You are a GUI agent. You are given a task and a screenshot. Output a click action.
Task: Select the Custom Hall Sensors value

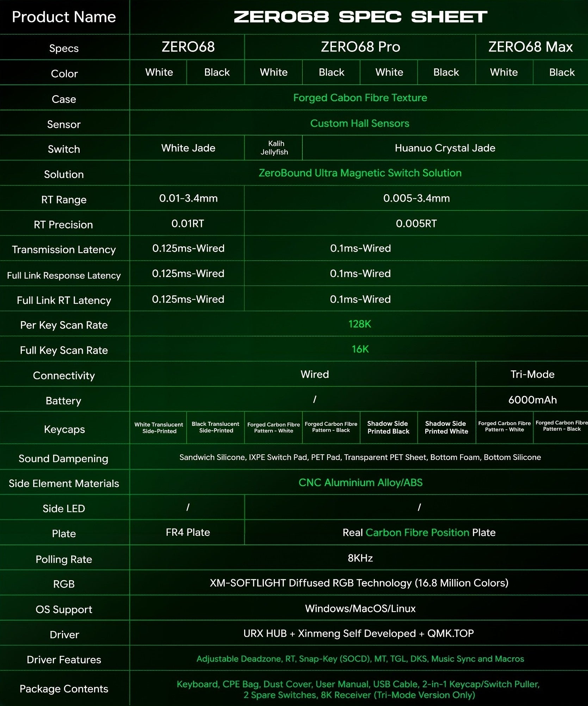click(x=360, y=123)
